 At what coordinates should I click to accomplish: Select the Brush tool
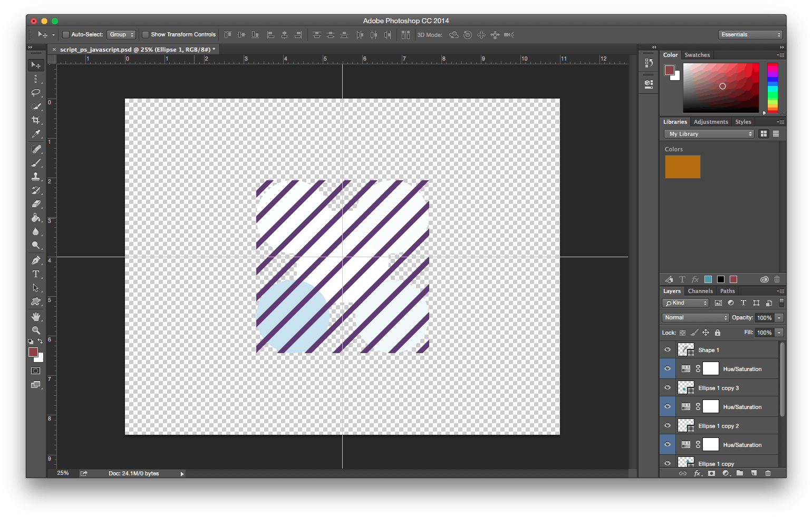point(36,163)
